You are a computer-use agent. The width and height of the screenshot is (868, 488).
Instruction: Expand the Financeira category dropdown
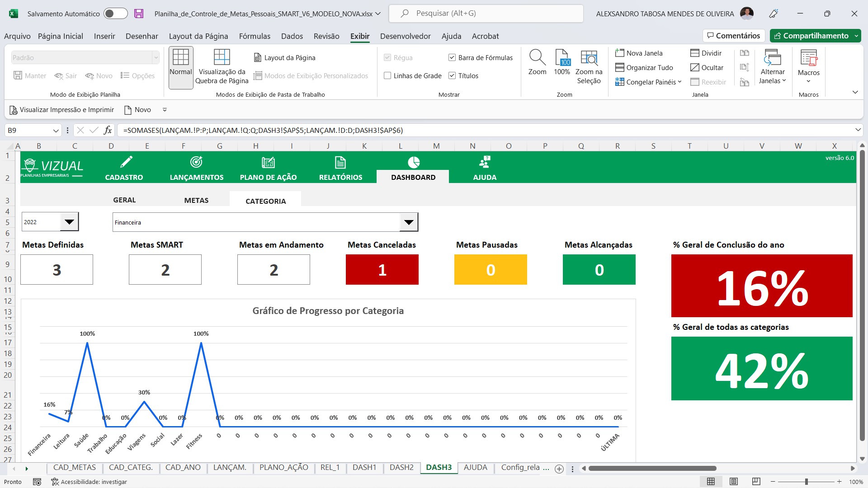[409, 222]
